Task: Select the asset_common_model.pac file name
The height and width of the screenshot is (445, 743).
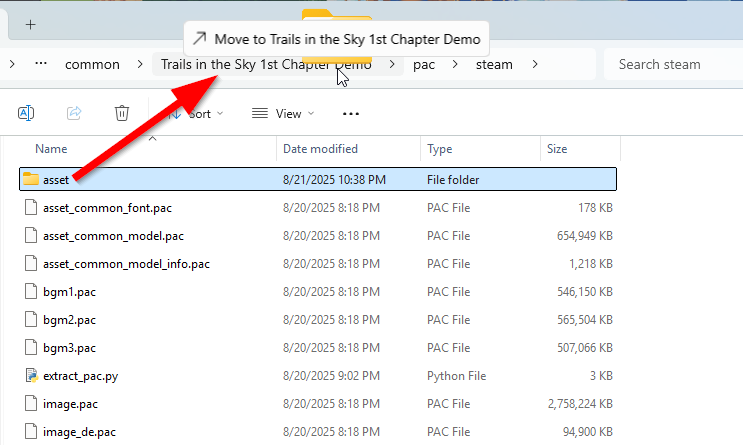Action: pos(113,236)
